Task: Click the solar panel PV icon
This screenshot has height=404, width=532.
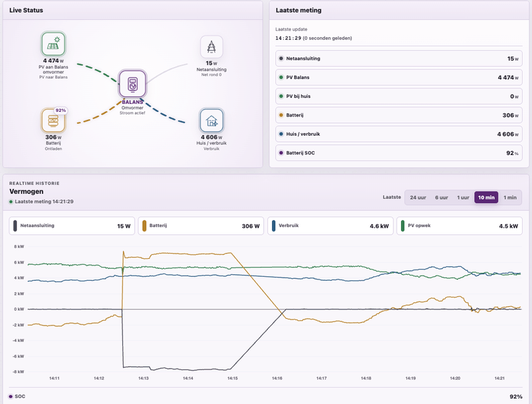Action: (53, 44)
